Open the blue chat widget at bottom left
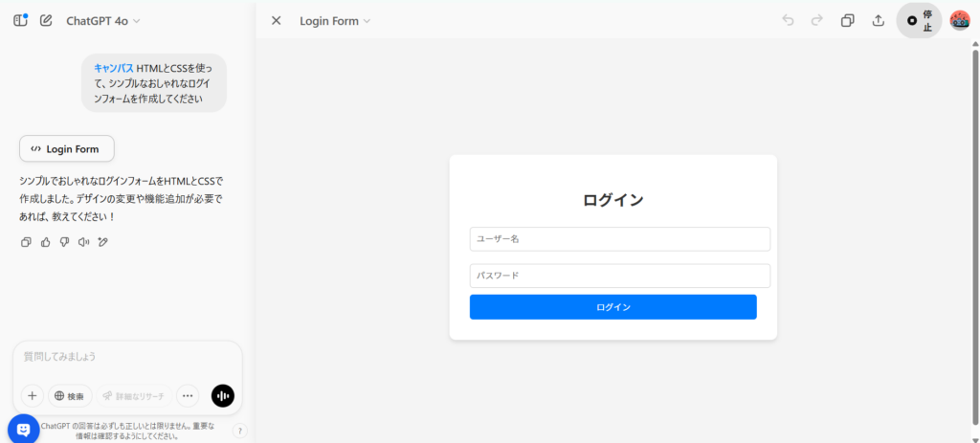 [x=24, y=430]
